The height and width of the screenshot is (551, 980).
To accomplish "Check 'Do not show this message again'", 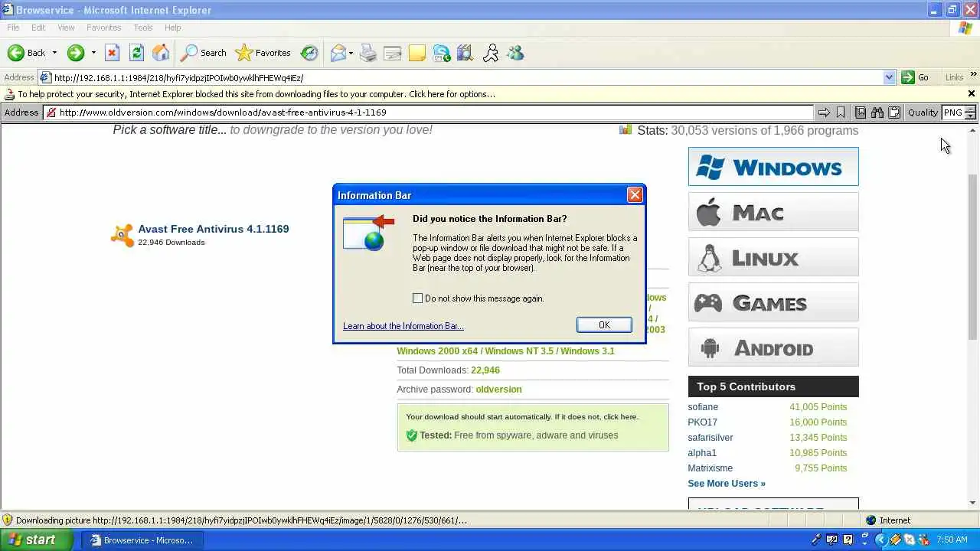I will coord(417,298).
